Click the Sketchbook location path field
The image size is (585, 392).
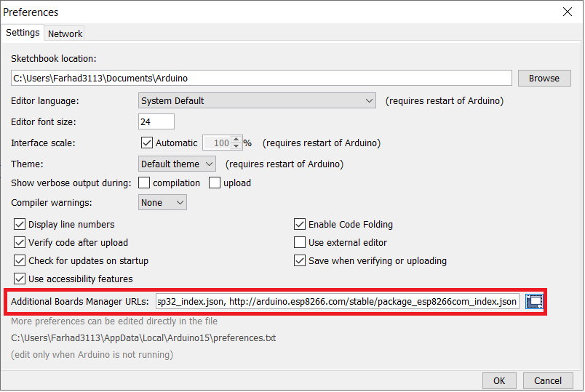point(261,79)
